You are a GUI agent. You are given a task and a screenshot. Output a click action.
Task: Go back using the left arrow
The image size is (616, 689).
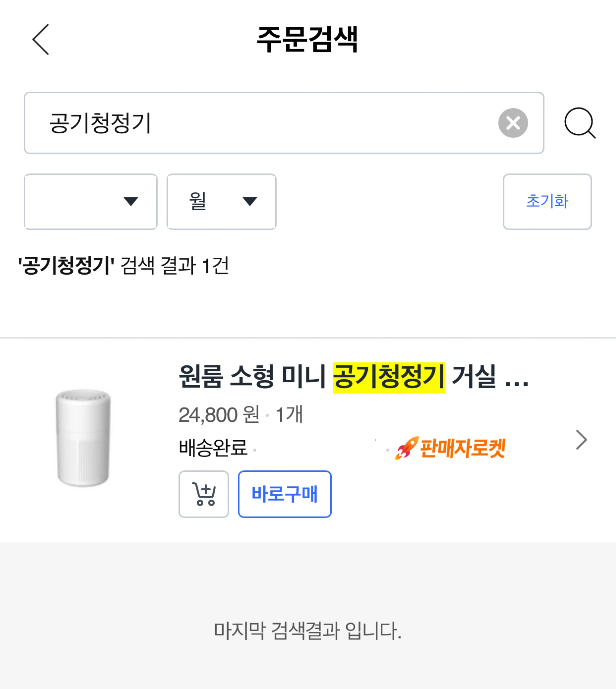click(x=41, y=40)
